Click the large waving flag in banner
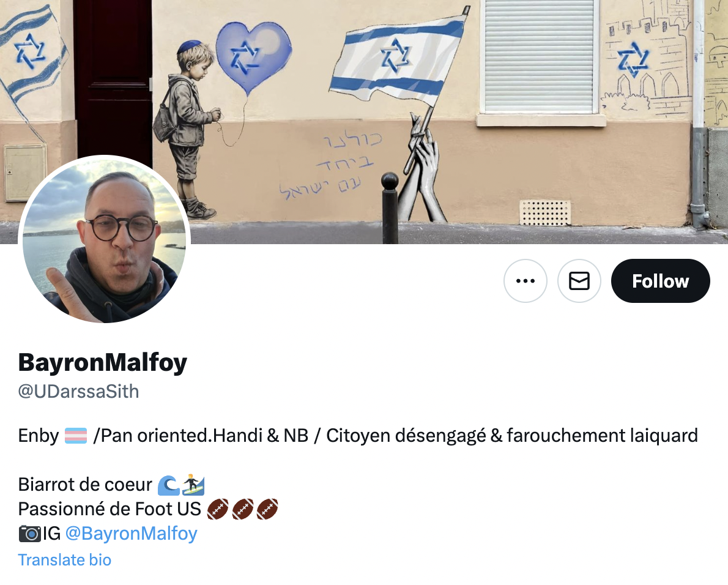 (399, 59)
